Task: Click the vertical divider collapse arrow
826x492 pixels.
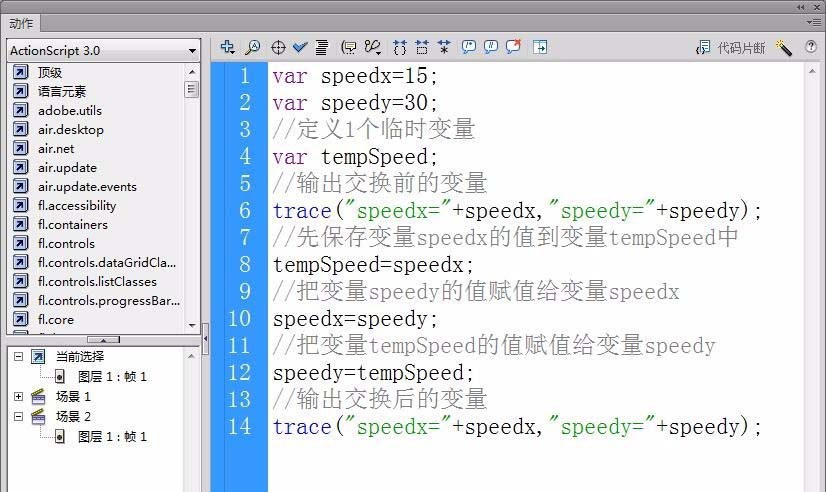Action: 205,339
